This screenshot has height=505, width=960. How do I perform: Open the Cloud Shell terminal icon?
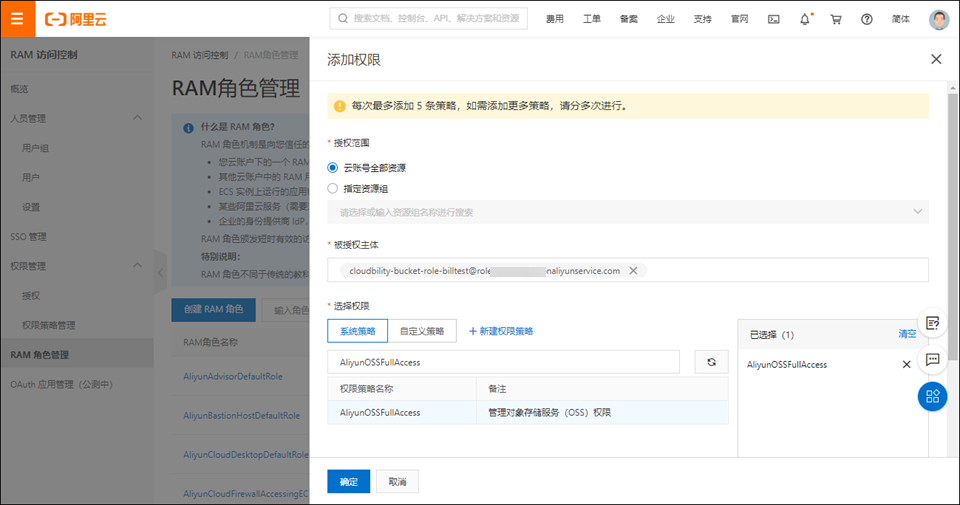click(x=773, y=19)
